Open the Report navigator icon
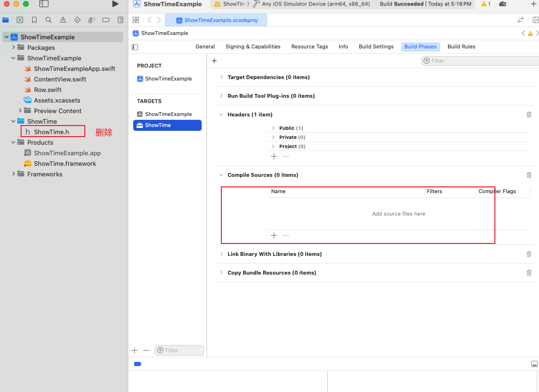 pos(120,20)
